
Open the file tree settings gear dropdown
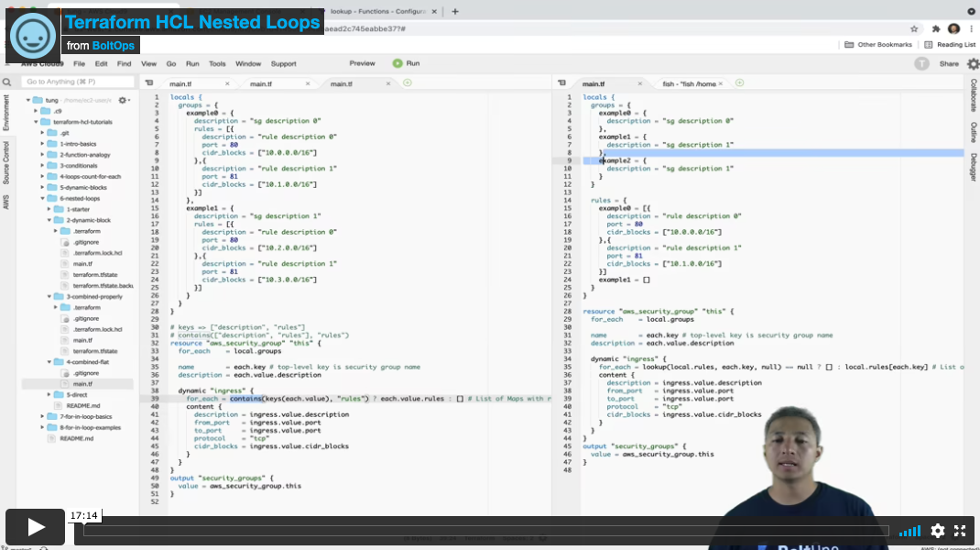click(124, 100)
